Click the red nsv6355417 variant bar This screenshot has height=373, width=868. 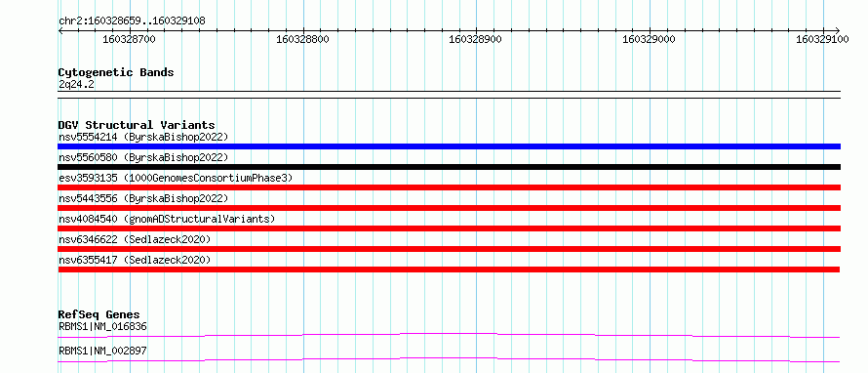click(x=449, y=269)
